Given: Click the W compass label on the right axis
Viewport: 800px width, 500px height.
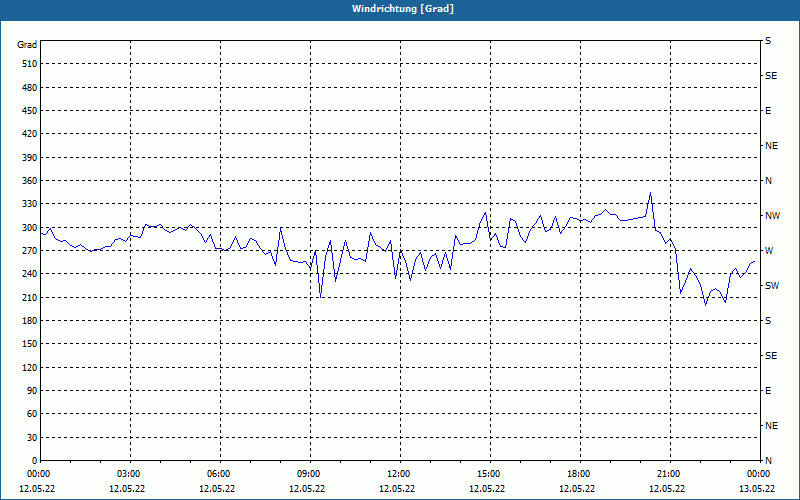Looking at the screenshot, I should click(x=769, y=251).
